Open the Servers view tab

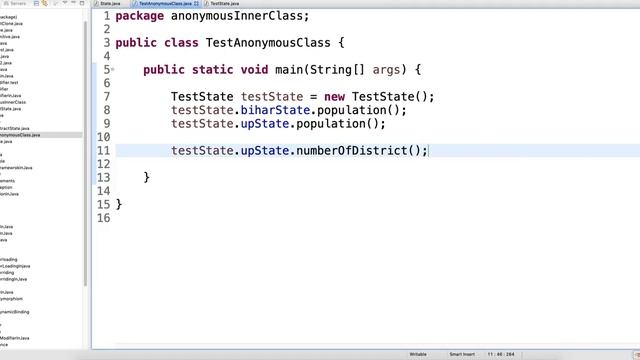pos(15,3)
